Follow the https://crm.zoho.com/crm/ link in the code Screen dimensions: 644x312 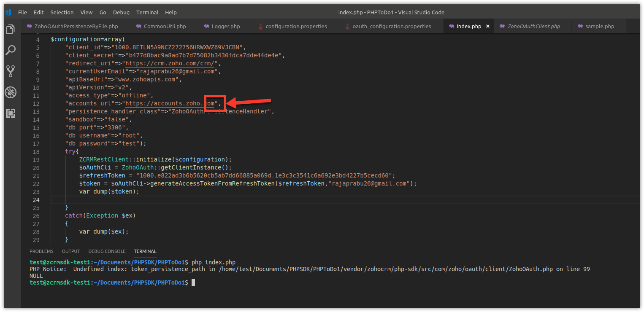click(169, 63)
